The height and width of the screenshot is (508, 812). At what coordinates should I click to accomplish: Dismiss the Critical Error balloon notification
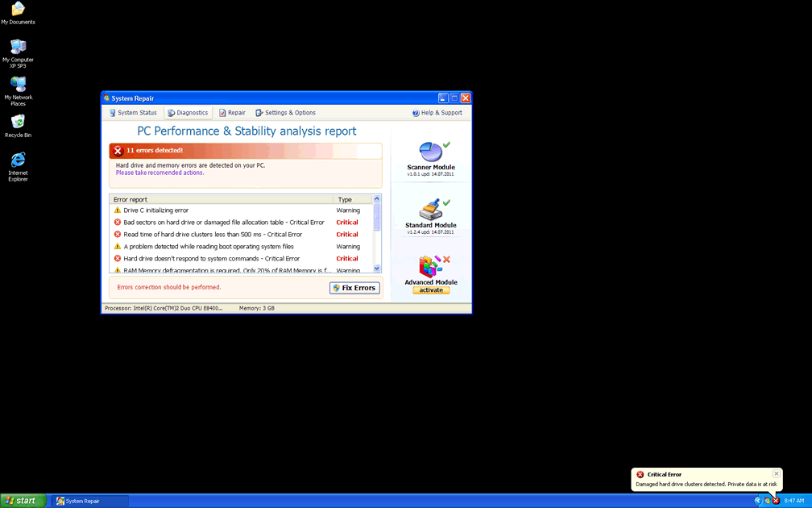[x=776, y=474]
